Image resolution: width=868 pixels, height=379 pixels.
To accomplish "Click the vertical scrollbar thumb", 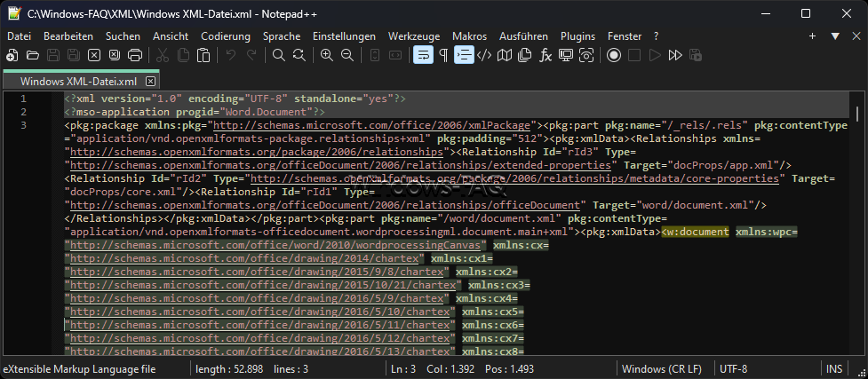I will (x=856, y=114).
